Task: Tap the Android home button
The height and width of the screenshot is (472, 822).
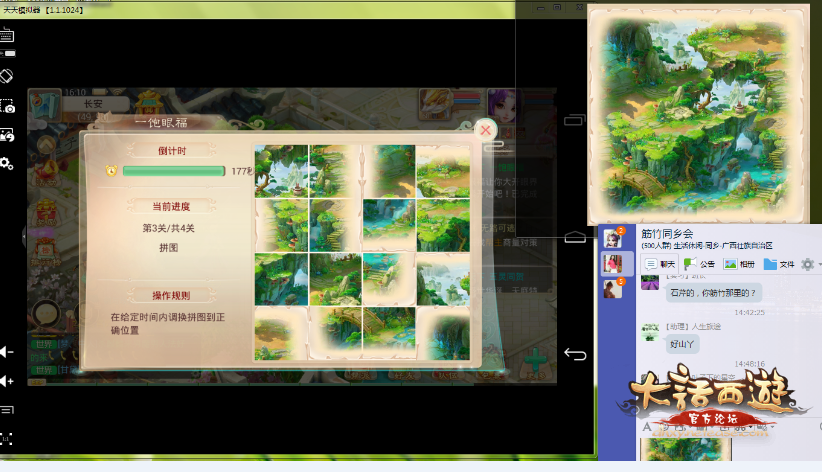Action: 575,237
